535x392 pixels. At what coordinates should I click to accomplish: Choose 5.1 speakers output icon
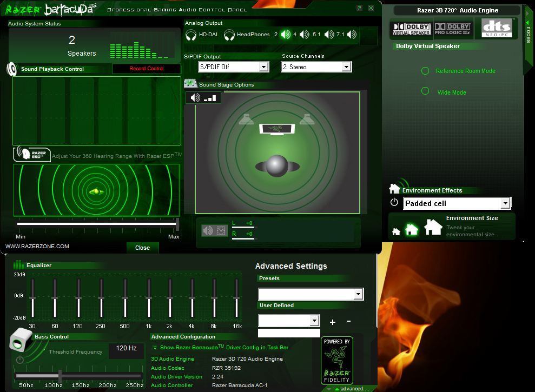(x=329, y=35)
